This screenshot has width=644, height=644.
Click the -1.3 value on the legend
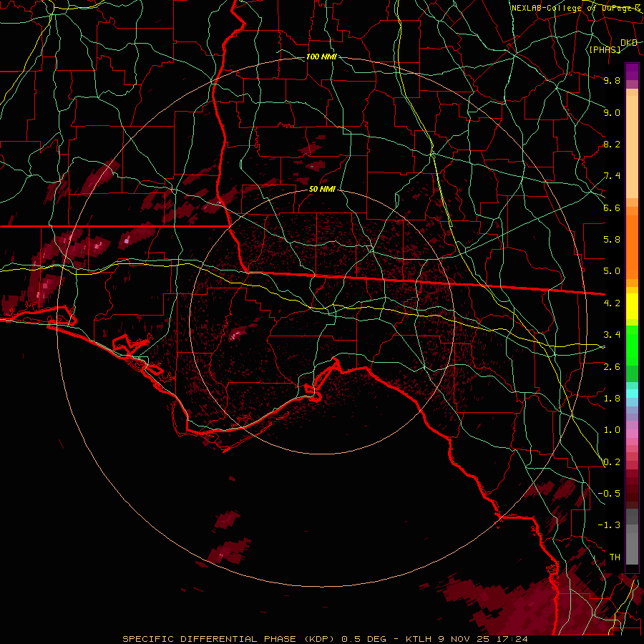tap(609, 525)
